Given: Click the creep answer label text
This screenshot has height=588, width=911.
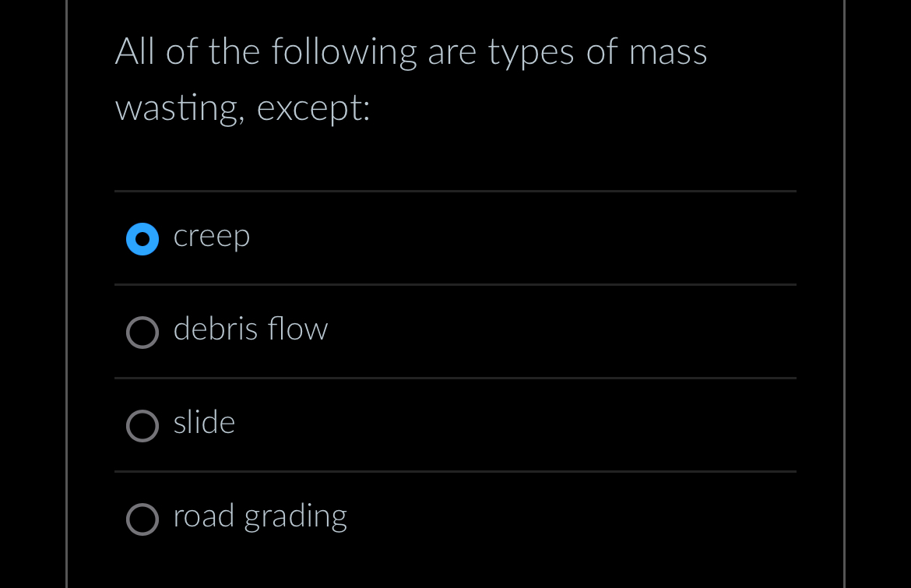Looking at the screenshot, I should pyautogui.click(x=211, y=237).
